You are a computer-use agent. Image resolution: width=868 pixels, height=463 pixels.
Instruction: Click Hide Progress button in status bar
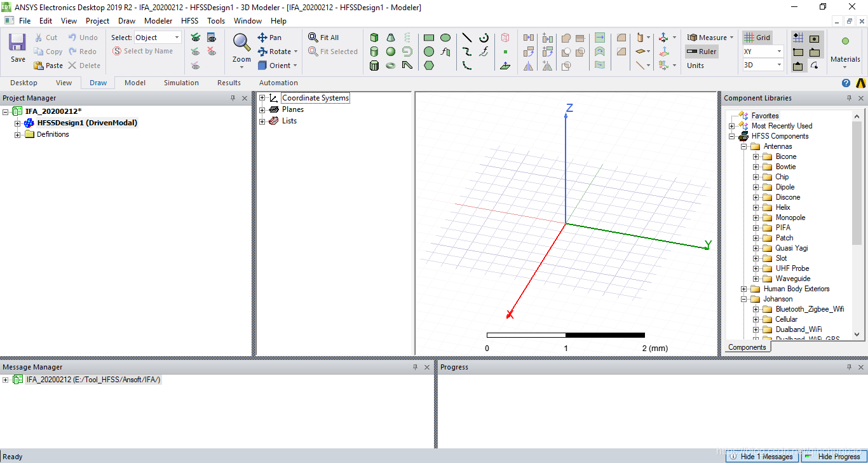pos(832,457)
